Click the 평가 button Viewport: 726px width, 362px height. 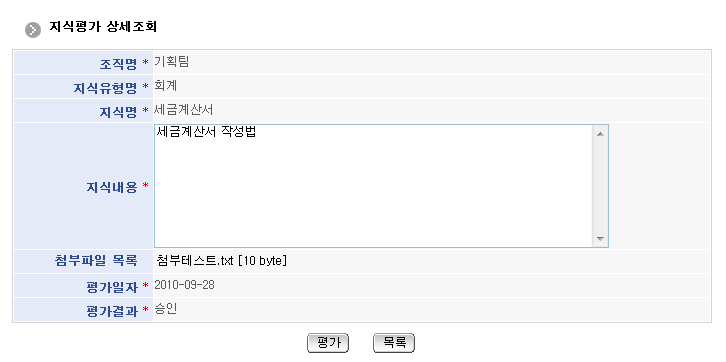tap(328, 343)
